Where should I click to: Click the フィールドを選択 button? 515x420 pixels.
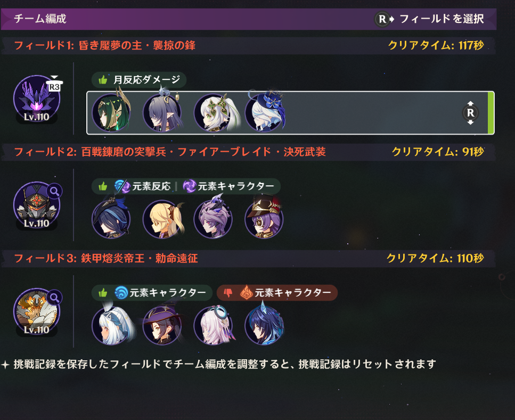[430, 19]
